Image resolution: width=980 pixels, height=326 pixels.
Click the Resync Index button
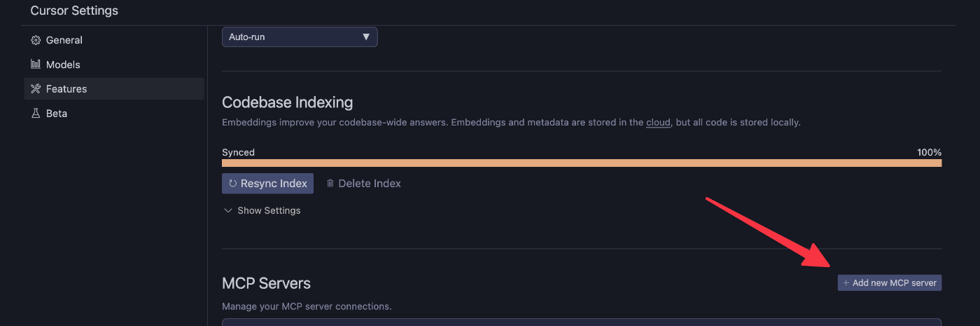tap(267, 184)
